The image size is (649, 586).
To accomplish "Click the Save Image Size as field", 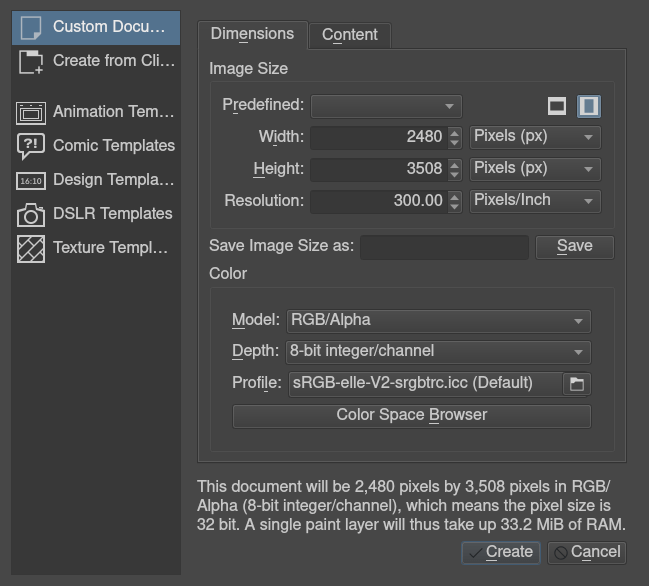I will point(444,246).
